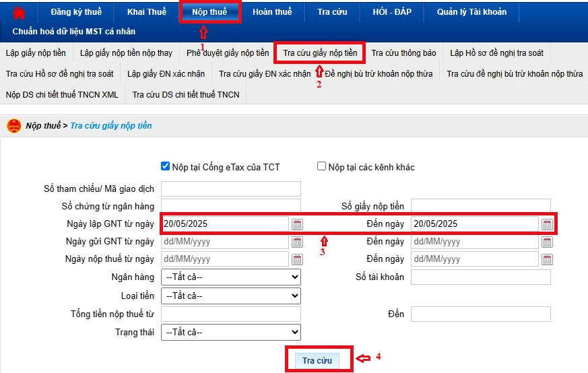Uncheck Nộp tại Cổng eTax của TCT

[x=166, y=166]
